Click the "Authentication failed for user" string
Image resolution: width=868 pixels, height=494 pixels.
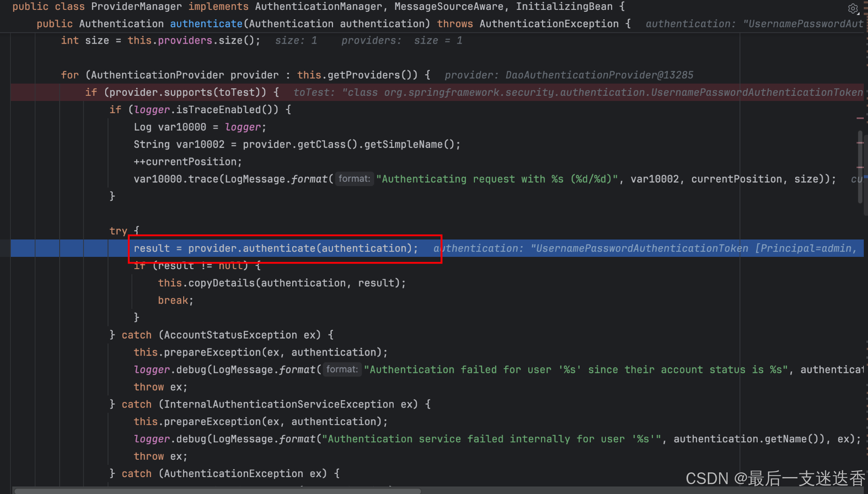click(576, 370)
